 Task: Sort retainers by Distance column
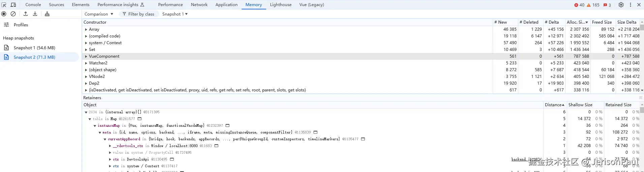555,105
